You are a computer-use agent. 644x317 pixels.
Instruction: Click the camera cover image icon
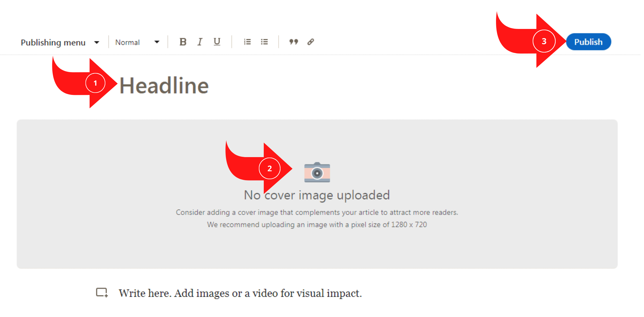click(317, 173)
